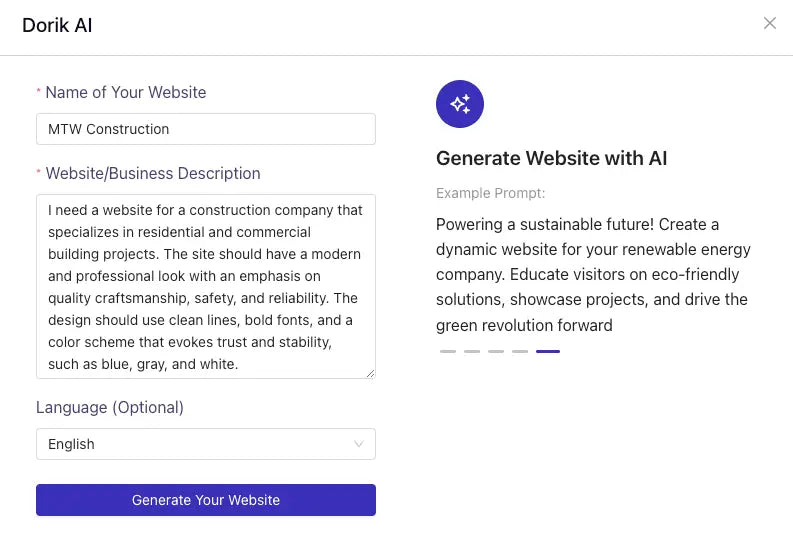The width and height of the screenshot is (793, 533).
Task: Click the Name of Your Website field
Action: pos(205,129)
